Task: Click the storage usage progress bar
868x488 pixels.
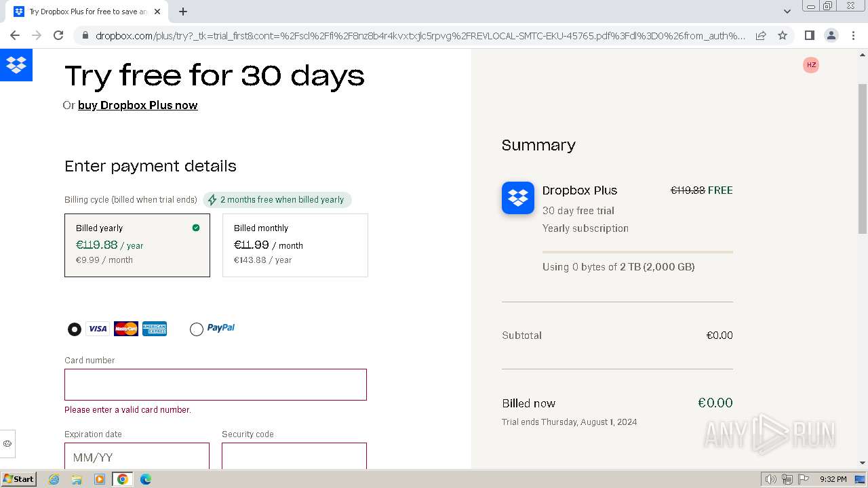Action: pos(637,252)
